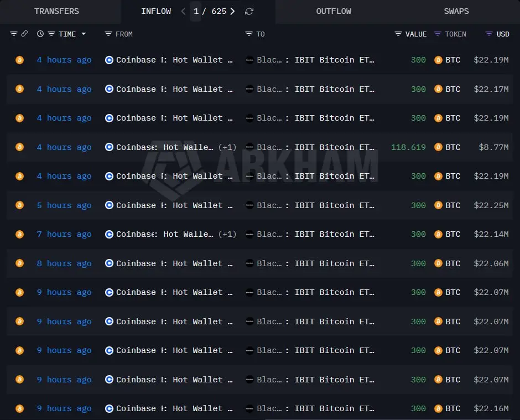Open the OUTFLOW tab
Image resolution: width=520 pixels, height=420 pixels.
point(334,11)
